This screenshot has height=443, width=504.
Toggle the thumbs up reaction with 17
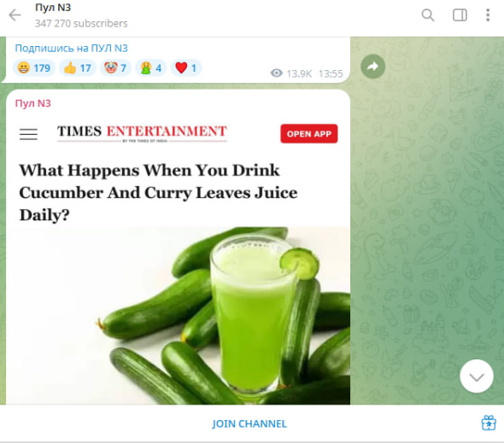[78, 67]
